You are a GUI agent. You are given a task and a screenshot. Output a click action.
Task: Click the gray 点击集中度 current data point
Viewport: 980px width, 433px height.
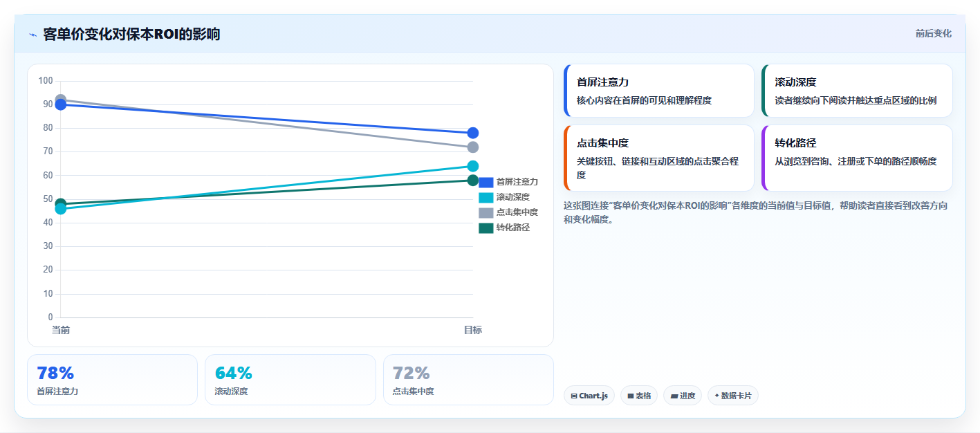61,100
